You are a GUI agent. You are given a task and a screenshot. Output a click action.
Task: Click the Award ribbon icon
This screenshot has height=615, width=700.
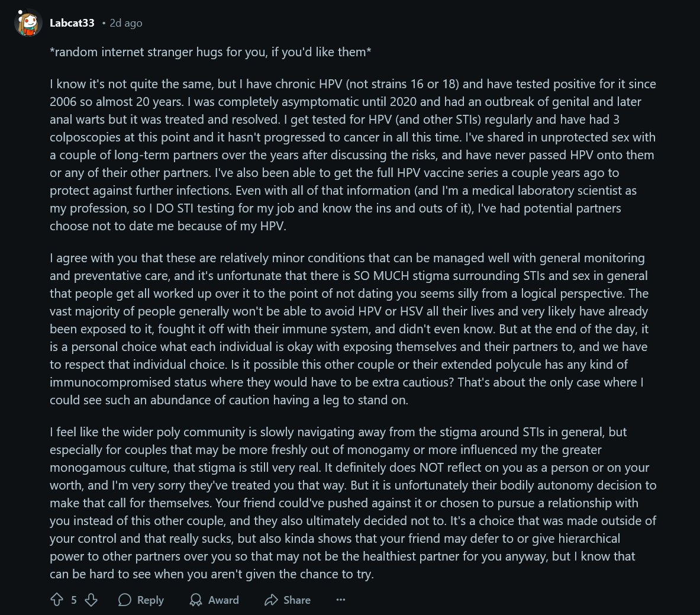pos(195,600)
